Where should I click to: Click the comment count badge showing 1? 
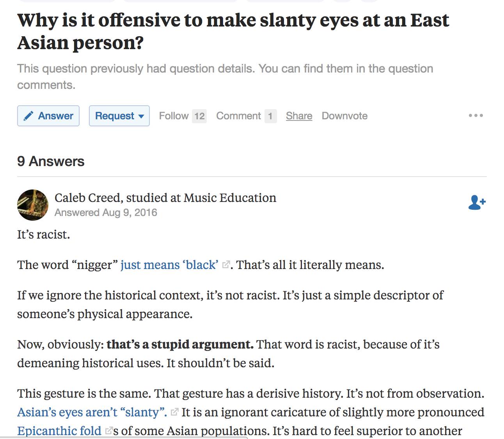tap(270, 116)
